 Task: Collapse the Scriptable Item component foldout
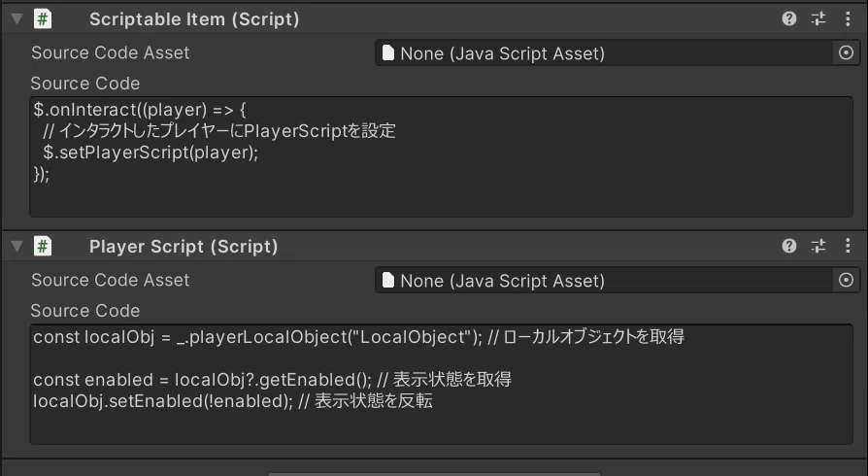[17, 18]
